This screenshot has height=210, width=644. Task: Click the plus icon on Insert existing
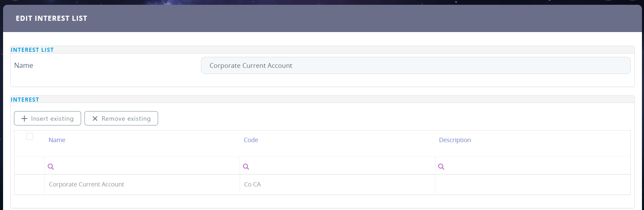[x=24, y=119]
